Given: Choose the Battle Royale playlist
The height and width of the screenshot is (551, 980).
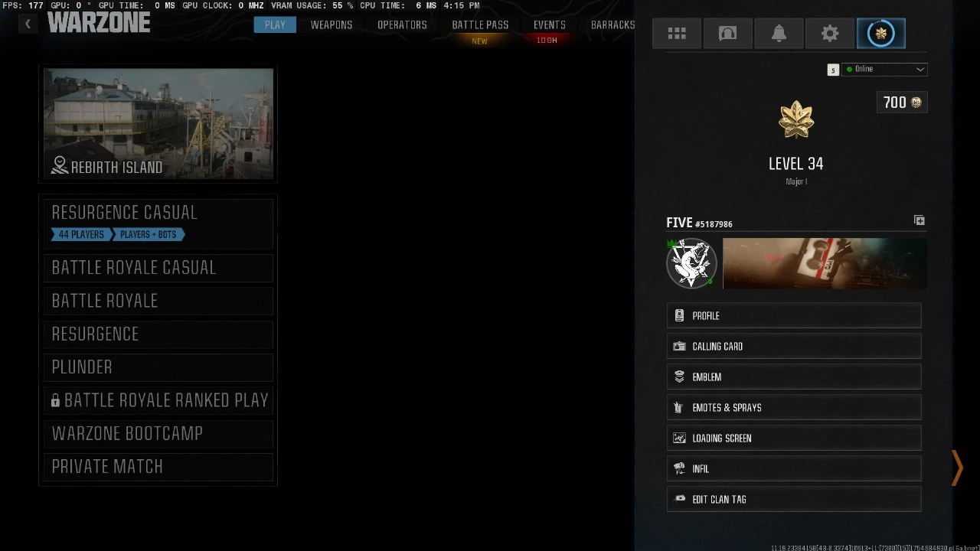Looking at the screenshot, I should [x=158, y=301].
